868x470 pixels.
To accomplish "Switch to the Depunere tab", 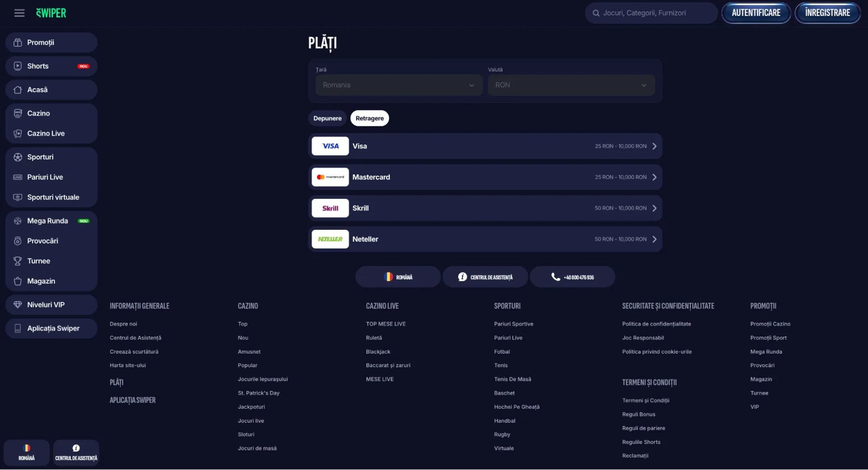I will (327, 118).
